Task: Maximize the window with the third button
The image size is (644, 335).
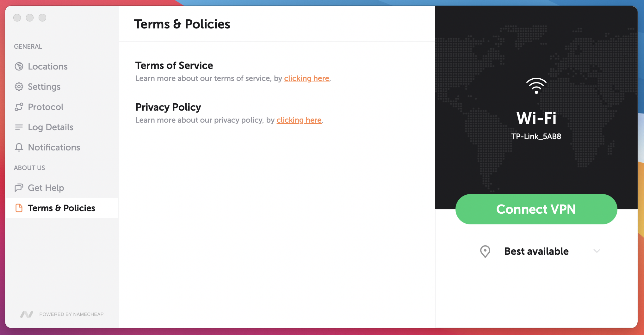Action: pos(42,18)
